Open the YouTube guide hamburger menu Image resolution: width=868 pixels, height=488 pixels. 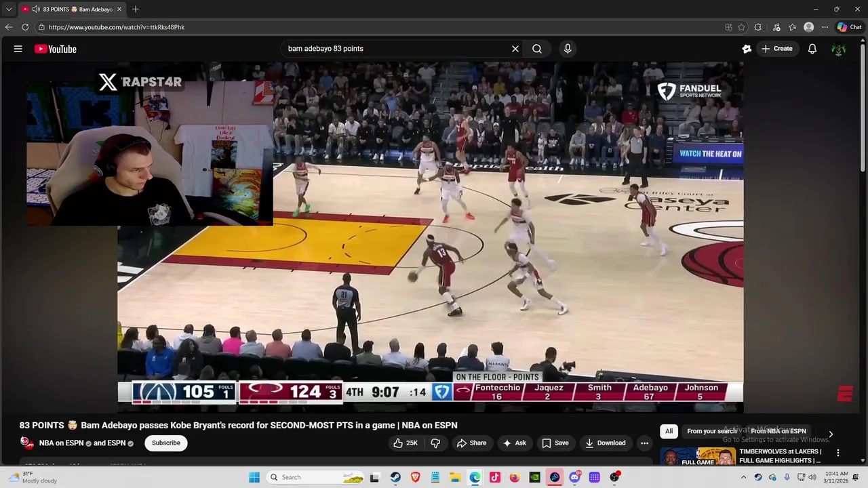[18, 49]
